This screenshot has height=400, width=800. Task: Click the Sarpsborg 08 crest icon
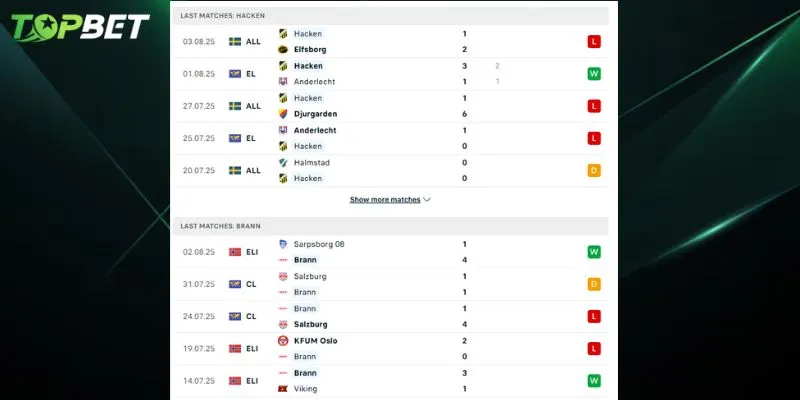pos(283,244)
